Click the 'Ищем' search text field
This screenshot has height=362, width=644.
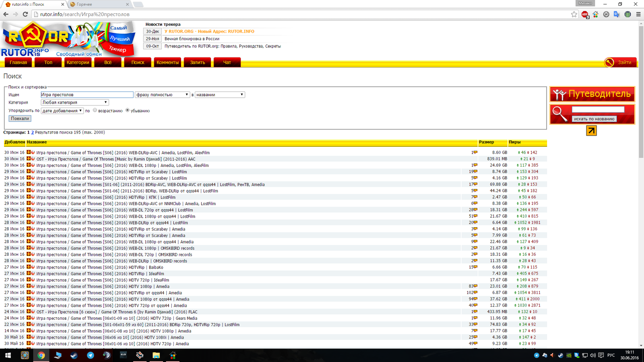click(87, 95)
